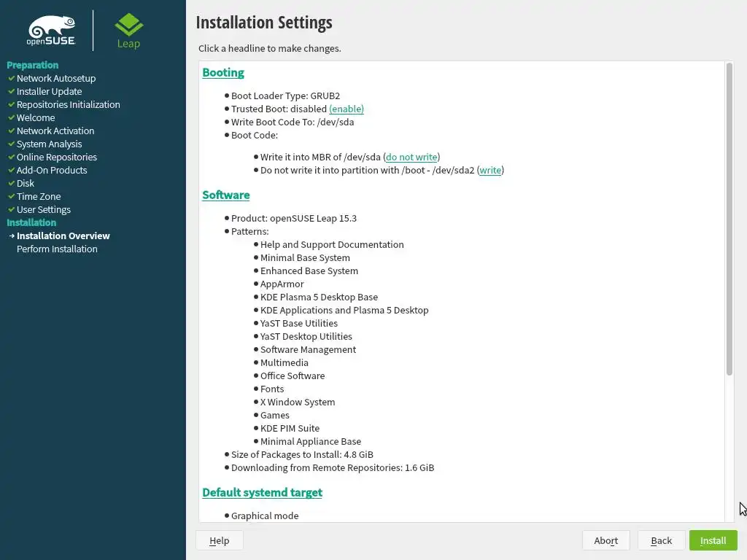Start installation with the Install button

pyautogui.click(x=713, y=540)
